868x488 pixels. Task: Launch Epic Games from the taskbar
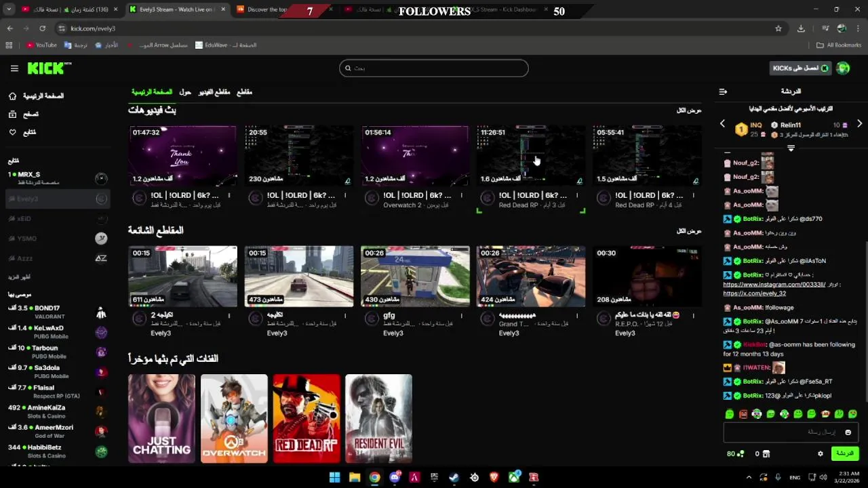coord(435,477)
